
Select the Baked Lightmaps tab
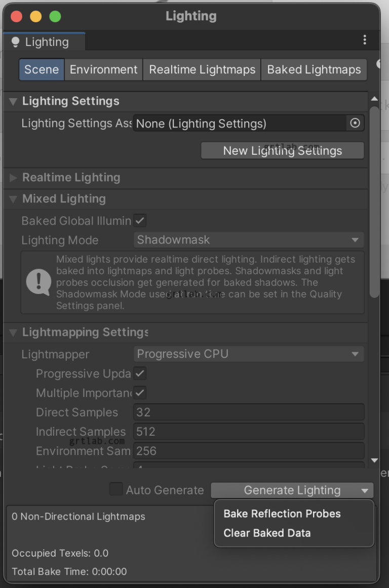point(314,69)
